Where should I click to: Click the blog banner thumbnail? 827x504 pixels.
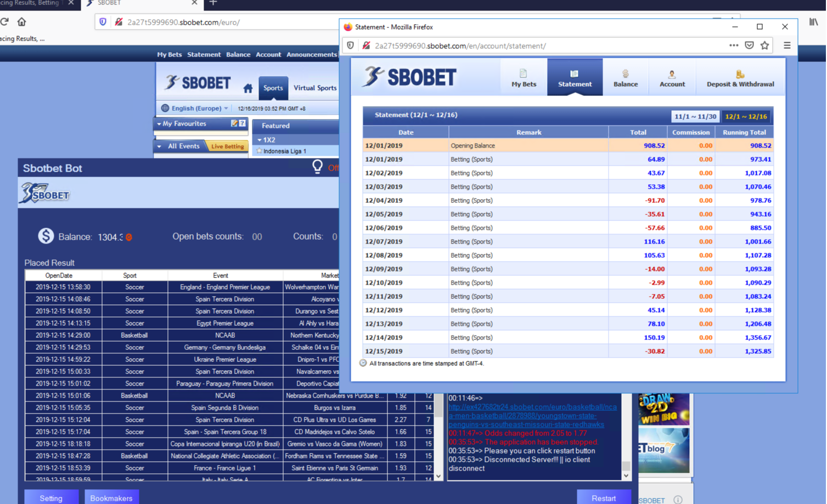(x=663, y=450)
